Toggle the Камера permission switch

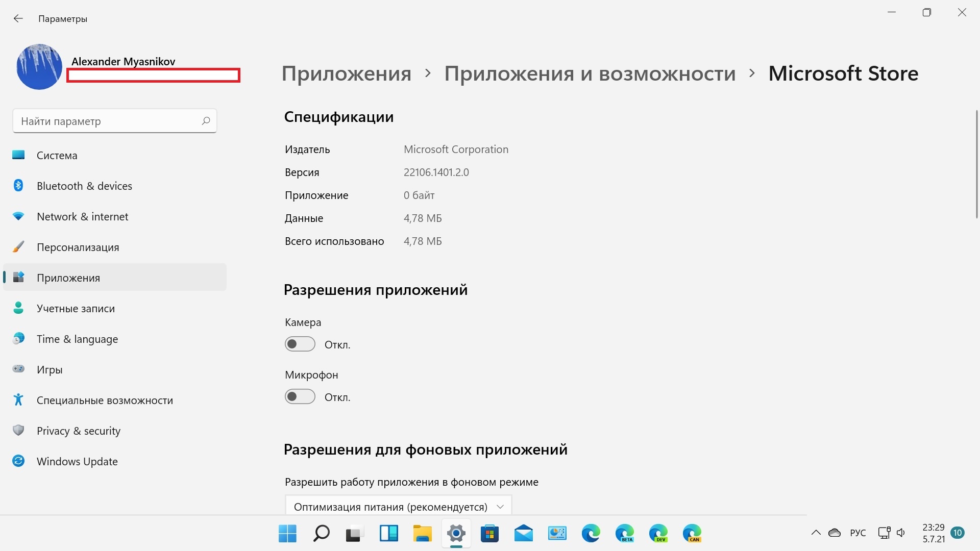pos(300,344)
